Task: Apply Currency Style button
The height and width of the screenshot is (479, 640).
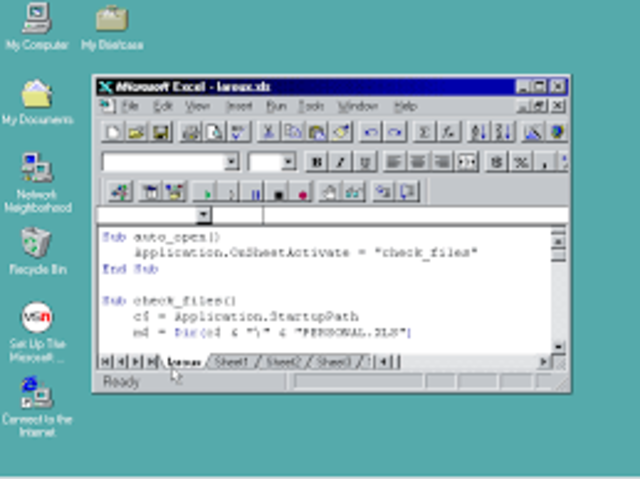Action: [496, 162]
